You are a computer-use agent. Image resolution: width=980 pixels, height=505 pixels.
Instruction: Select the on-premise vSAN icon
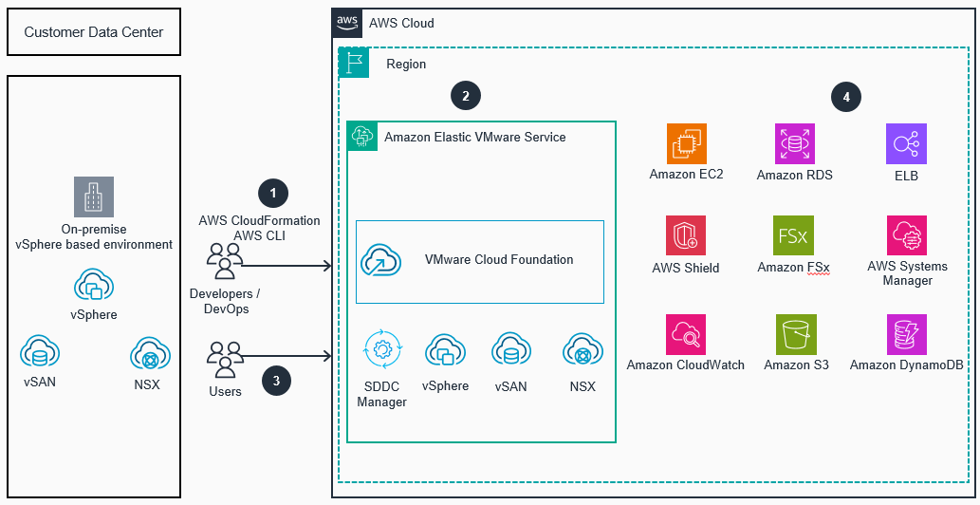40,355
